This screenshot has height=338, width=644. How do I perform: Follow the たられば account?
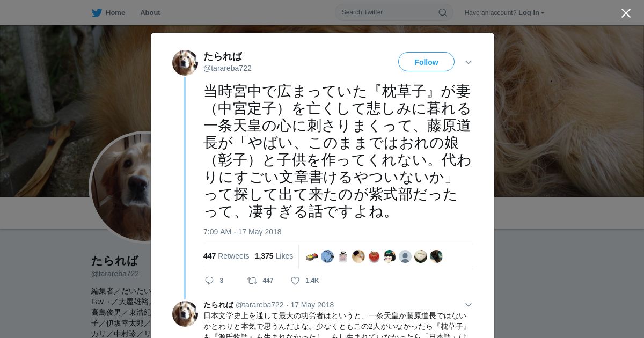(x=426, y=62)
